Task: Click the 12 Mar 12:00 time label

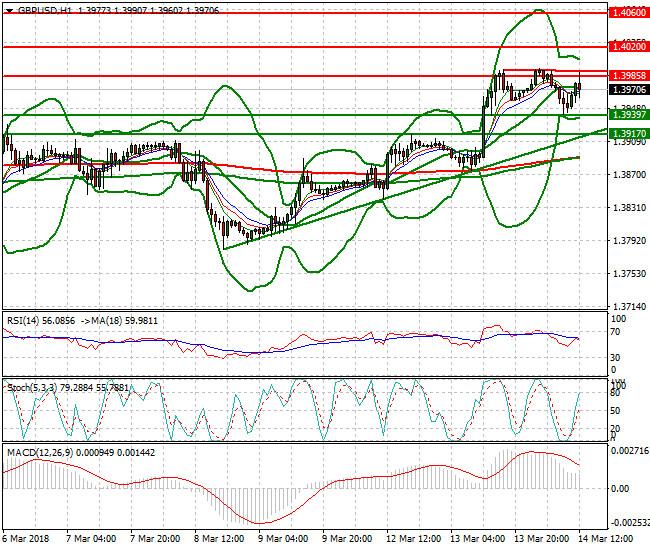Action: tap(410, 537)
